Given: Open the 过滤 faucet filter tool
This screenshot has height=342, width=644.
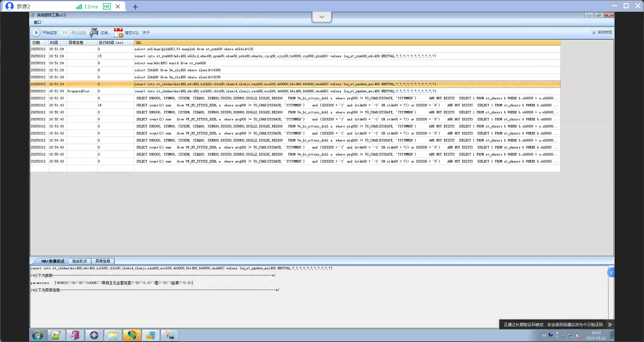Looking at the screenshot, I should pos(94,33).
